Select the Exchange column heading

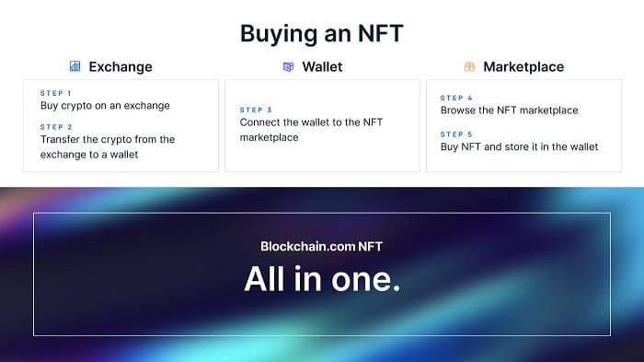[121, 66]
